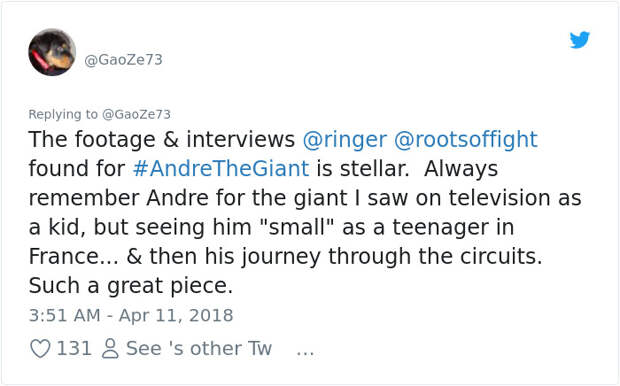This screenshot has width=620, height=386.
Task: Click the "Such a great piece." line
Action: pos(131,286)
